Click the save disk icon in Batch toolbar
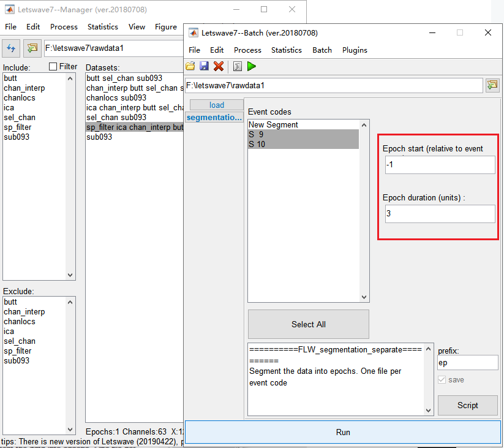The width and height of the screenshot is (504, 448). tap(204, 66)
